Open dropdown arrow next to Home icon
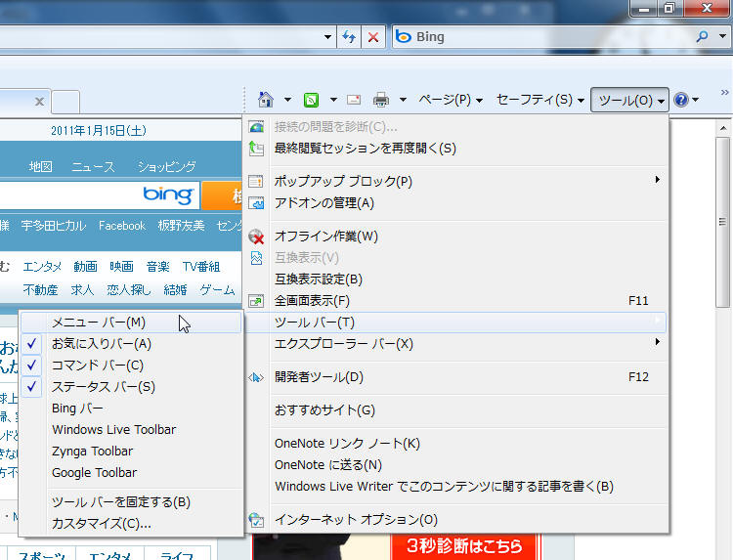Viewport: 733px width, 560px height. (288, 100)
